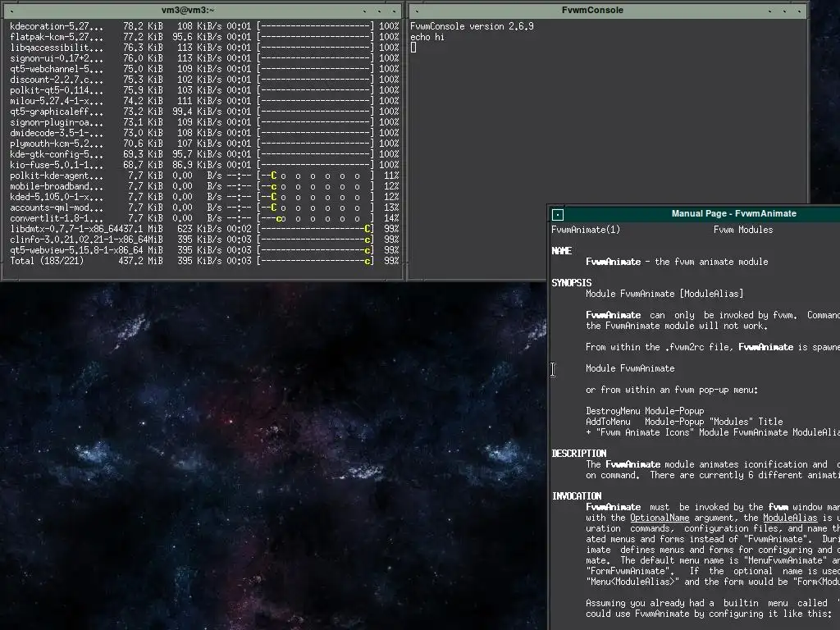Click the signon-plugin-oa package row
Viewport: 840px width, 630px height.
[204, 123]
